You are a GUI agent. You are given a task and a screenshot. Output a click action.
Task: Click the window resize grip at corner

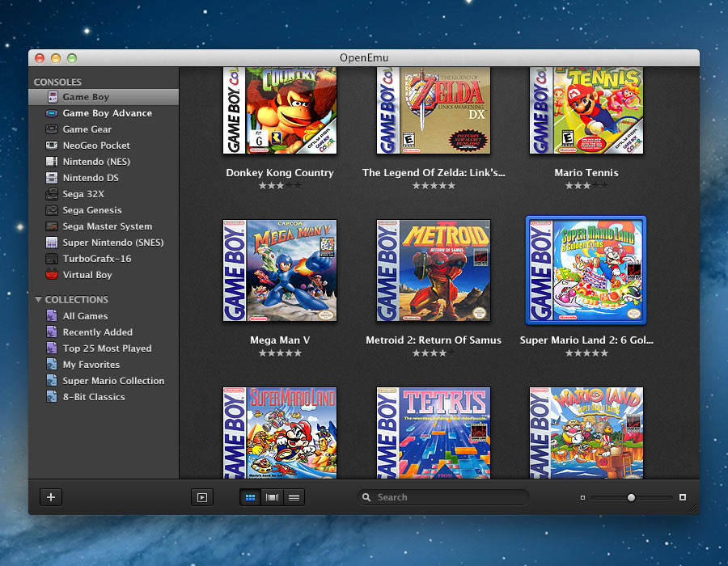(694, 509)
